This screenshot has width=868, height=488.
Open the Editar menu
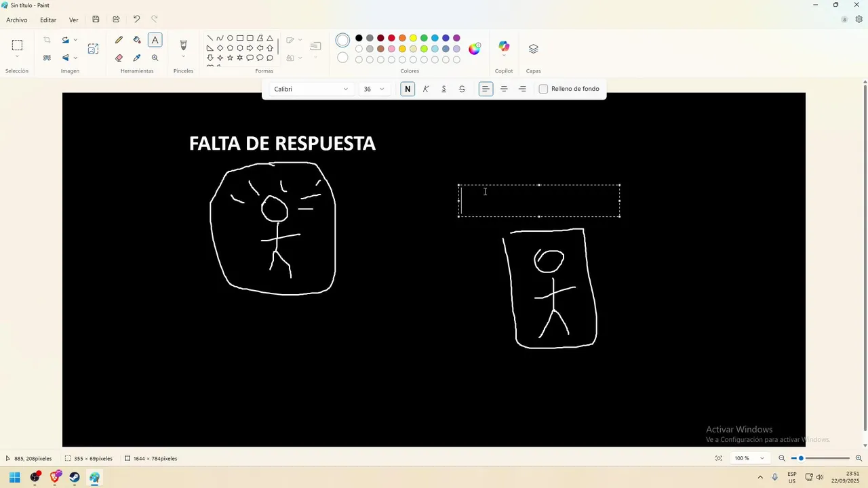[48, 20]
